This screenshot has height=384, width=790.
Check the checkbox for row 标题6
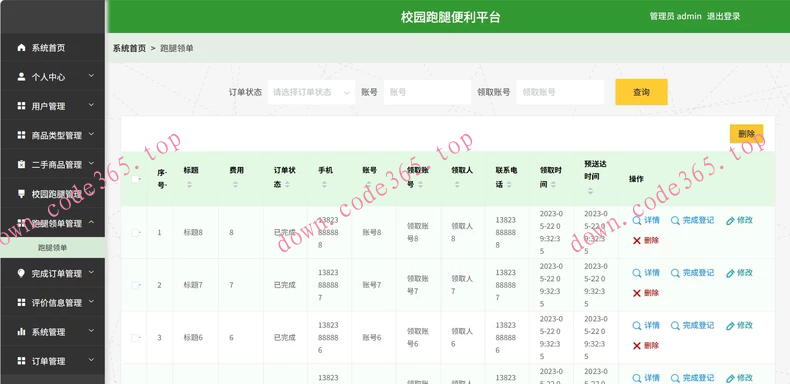tap(135, 338)
